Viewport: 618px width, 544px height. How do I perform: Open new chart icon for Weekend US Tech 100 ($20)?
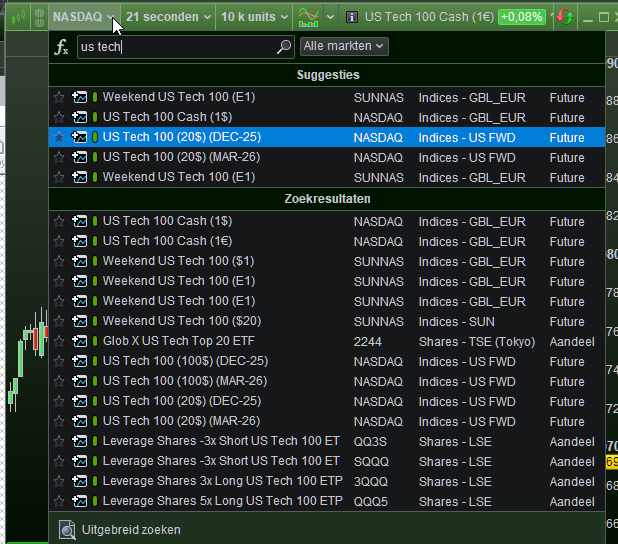(80, 321)
